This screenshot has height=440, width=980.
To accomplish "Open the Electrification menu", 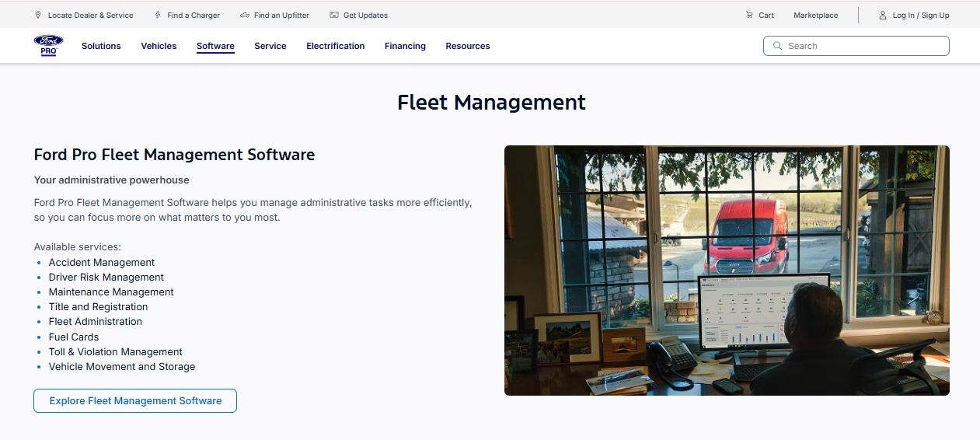I will coord(336,46).
